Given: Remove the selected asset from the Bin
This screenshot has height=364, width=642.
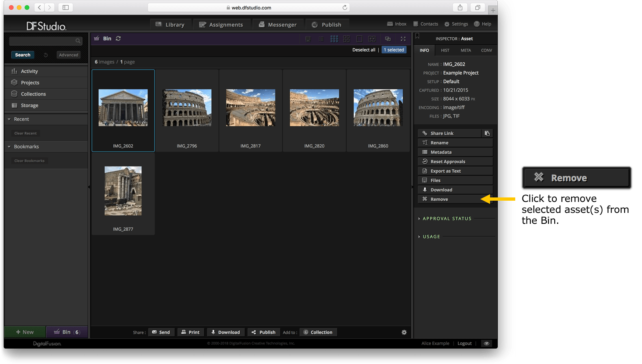Looking at the screenshot, I should [455, 199].
